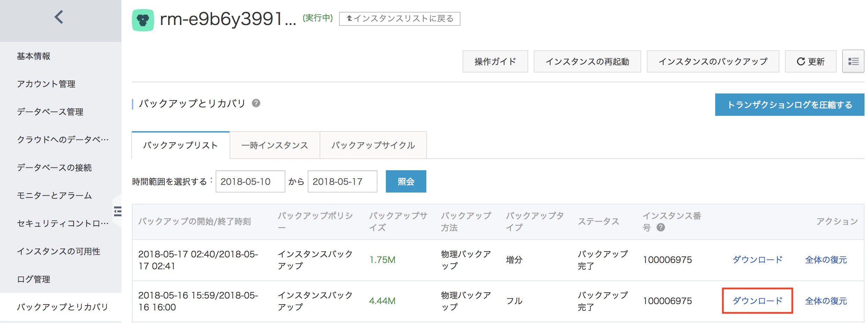The image size is (868, 323).
Task: Click トランザクションログを圧縮する button
Action: 790,105
